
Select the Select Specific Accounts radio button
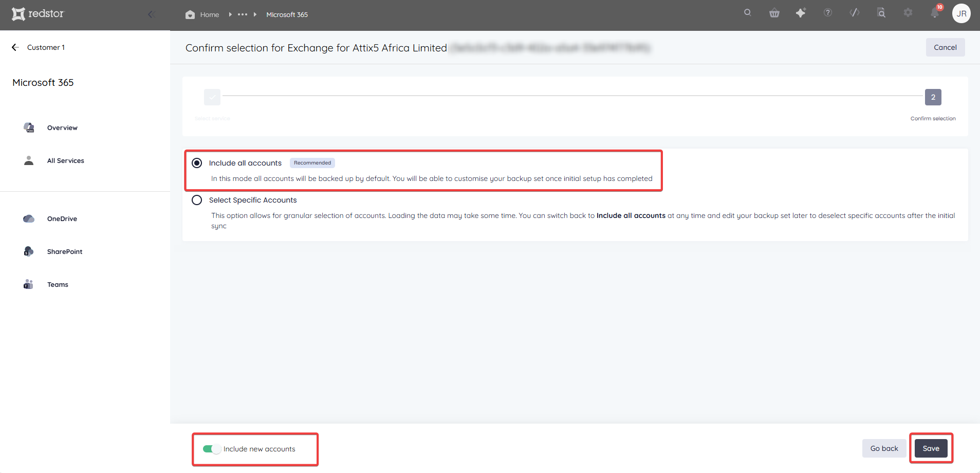point(197,200)
